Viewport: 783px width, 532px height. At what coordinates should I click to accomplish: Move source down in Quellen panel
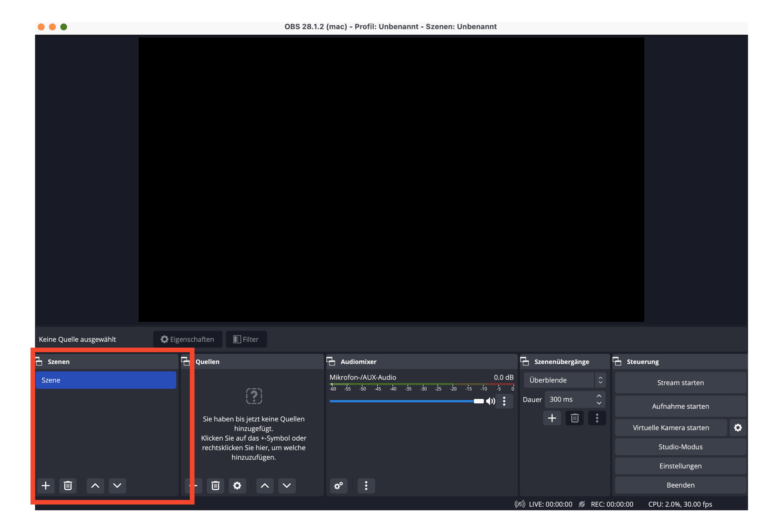tap(287, 486)
